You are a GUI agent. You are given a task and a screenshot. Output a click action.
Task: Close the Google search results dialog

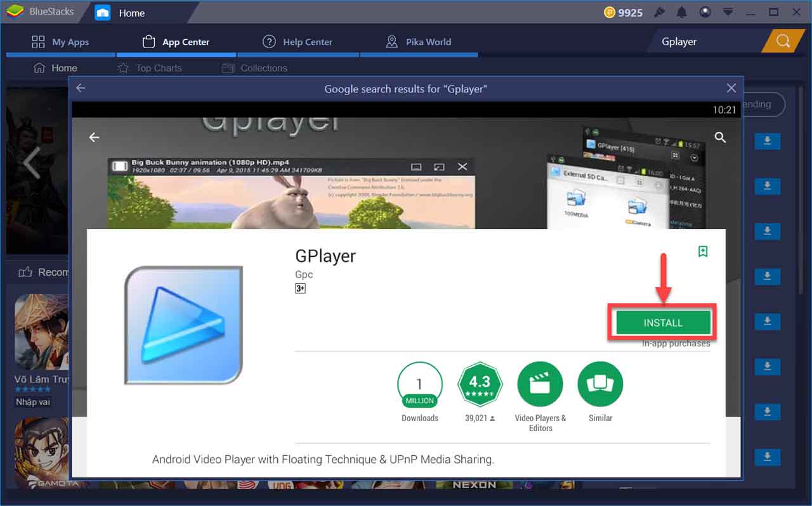pos(731,88)
